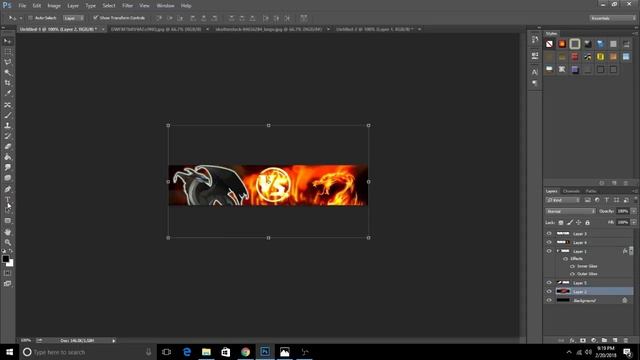Open the Auto-Select Layer dropdown
This screenshot has width=640, height=360.
coord(73,18)
